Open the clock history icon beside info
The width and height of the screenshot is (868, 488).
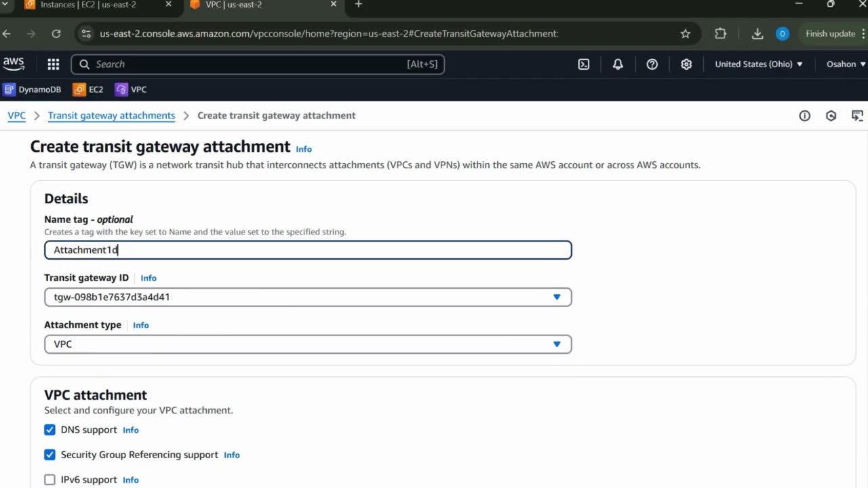pyautogui.click(x=831, y=116)
